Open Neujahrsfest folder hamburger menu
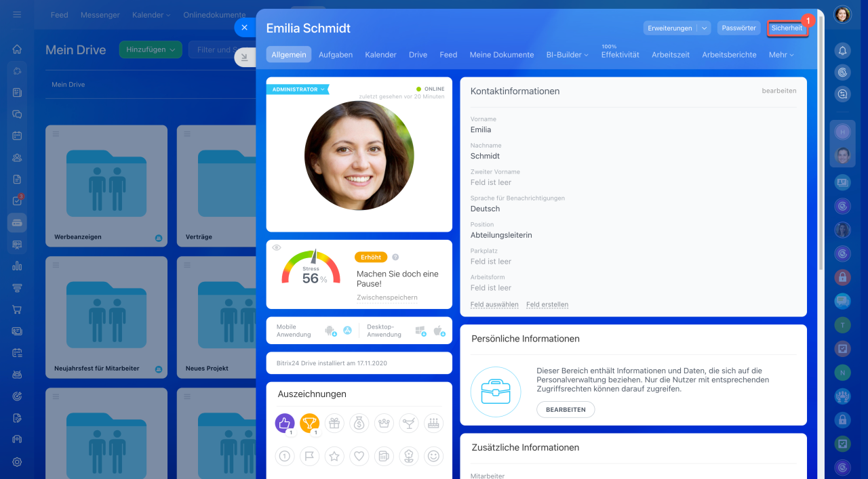Image resolution: width=868 pixels, height=479 pixels. coord(56,265)
